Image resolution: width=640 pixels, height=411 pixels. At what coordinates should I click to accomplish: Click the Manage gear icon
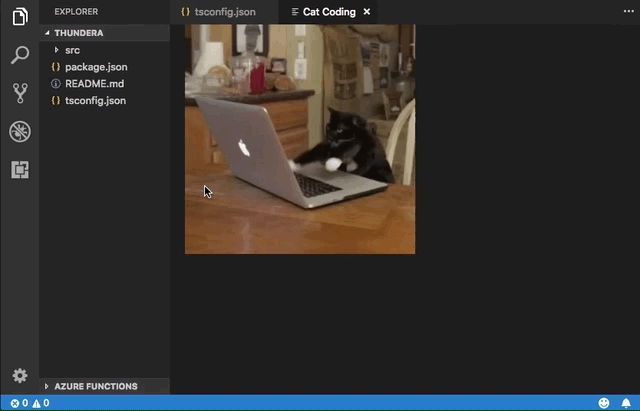click(19, 376)
